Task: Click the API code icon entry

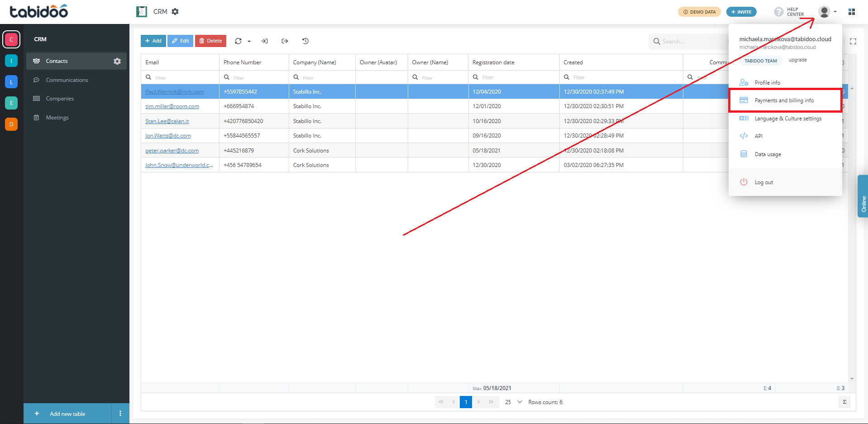Action: click(x=744, y=136)
